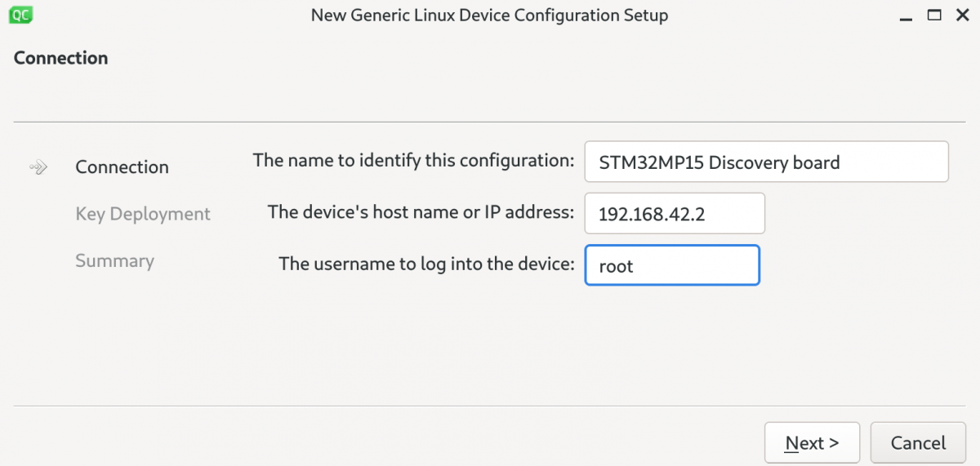
Task: Focus the configuration name field
Action: pos(767,162)
